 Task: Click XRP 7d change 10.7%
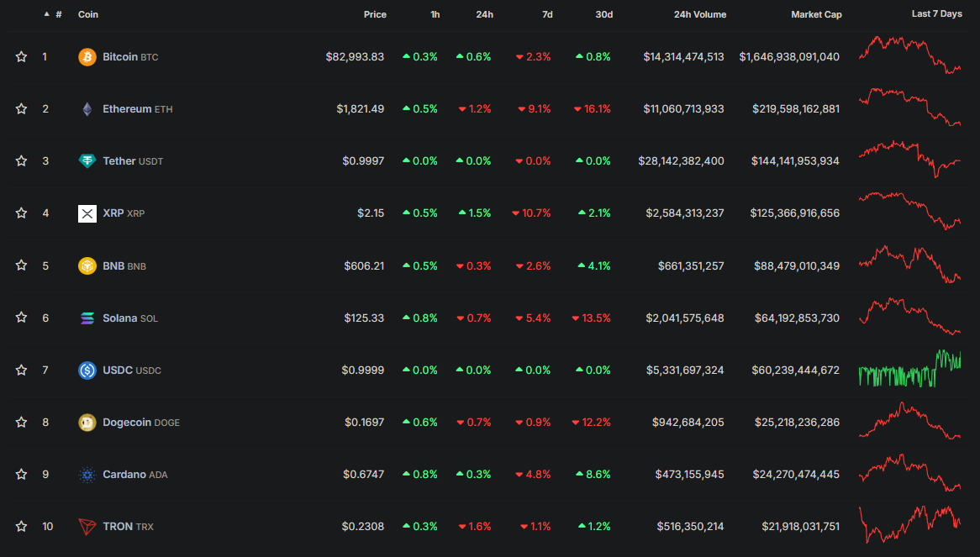[531, 213]
